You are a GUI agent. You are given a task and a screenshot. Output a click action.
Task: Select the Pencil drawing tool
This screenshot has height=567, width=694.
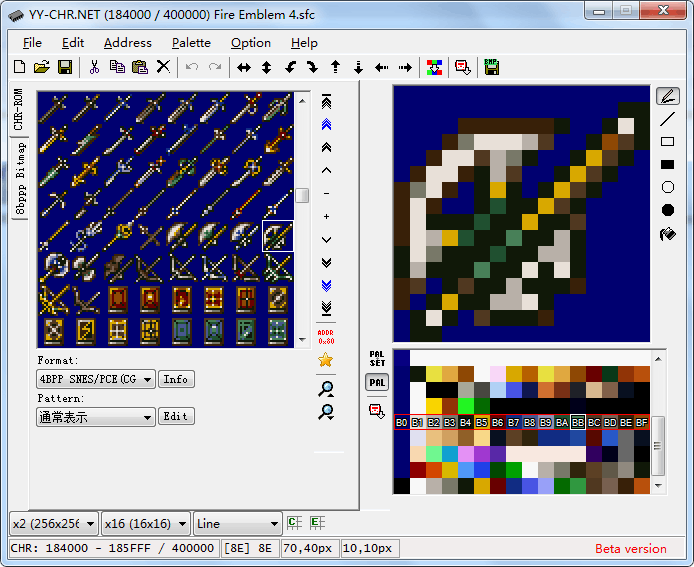tap(668, 96)
